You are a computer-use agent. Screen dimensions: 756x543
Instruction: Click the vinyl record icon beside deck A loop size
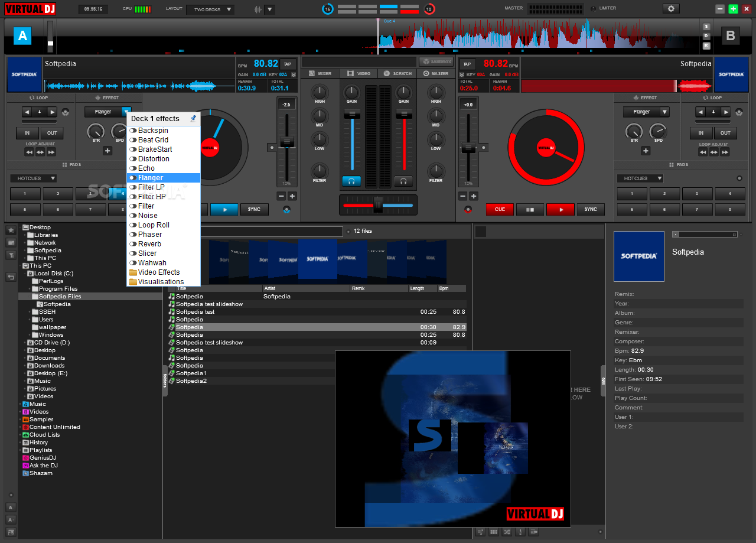point(65,112)
